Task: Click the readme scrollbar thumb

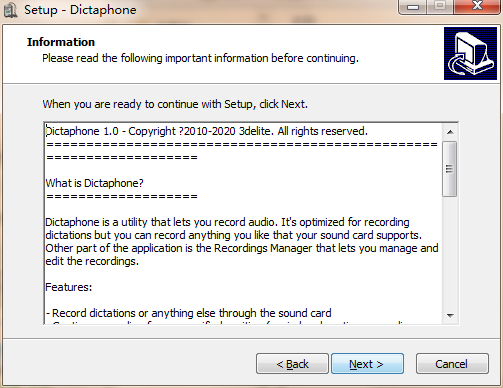Action: click(450, 169)
